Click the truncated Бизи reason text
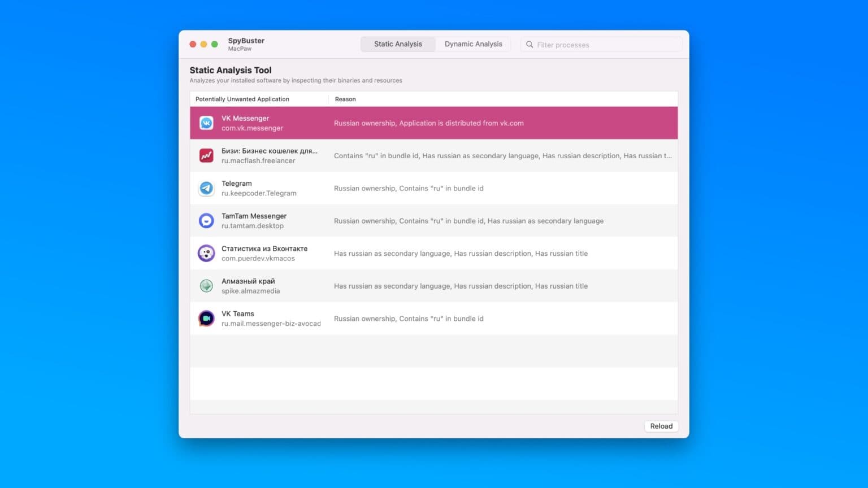The height and width of the screenshot is (488, 868). (502, 156)
